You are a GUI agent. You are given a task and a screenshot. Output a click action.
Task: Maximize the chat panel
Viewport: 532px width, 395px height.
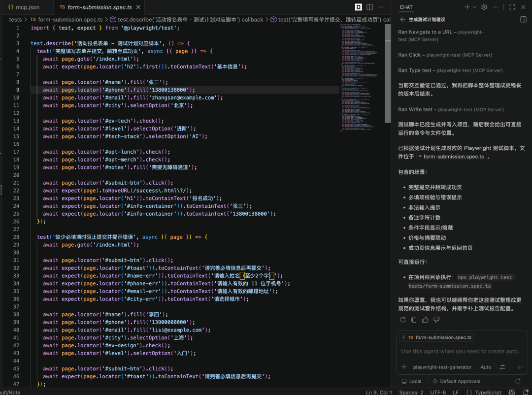(512, 7)
